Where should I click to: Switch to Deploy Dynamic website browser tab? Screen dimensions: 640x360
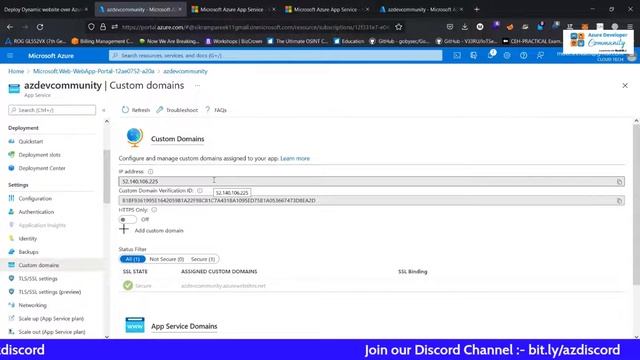tap(46, 9)
